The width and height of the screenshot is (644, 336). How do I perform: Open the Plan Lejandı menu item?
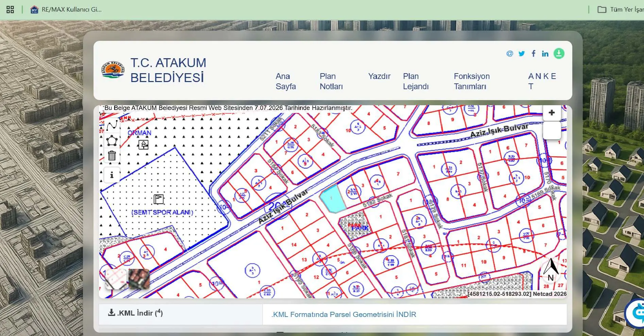(416, 81)
